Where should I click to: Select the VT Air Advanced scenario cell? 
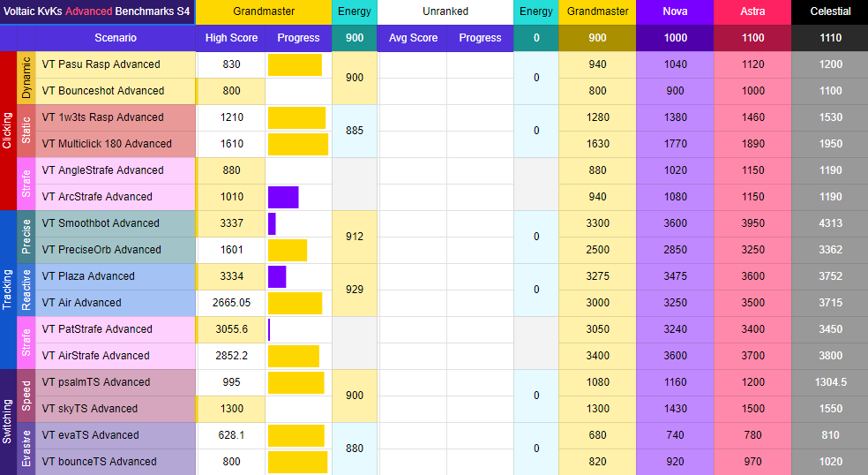tap(116, 303)
